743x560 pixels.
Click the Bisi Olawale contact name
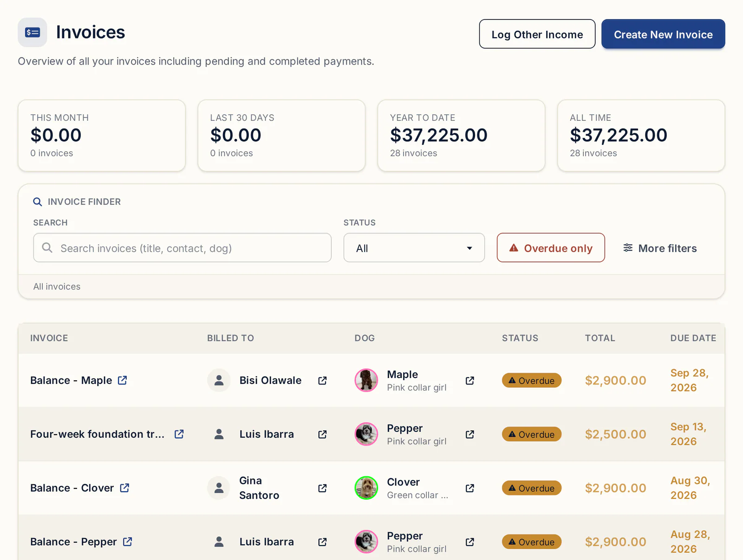(x=270, y=380)
